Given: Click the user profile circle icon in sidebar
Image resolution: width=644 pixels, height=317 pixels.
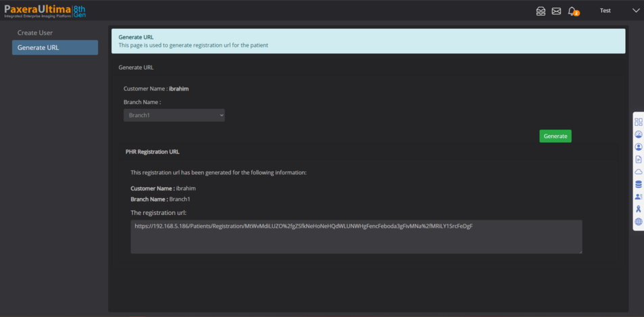Looking at the screenshot, I should point(639,147).
